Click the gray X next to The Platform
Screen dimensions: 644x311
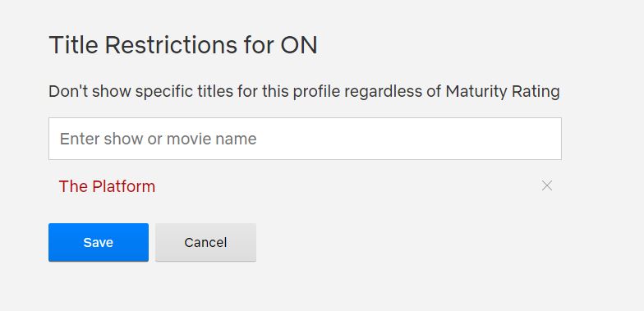click(x=547, y=185)
